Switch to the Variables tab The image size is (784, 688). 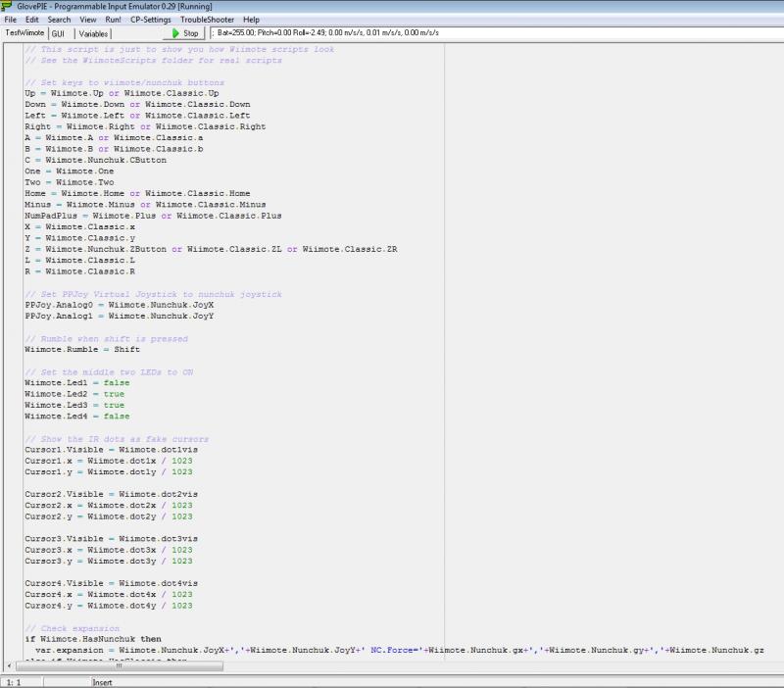94,33
